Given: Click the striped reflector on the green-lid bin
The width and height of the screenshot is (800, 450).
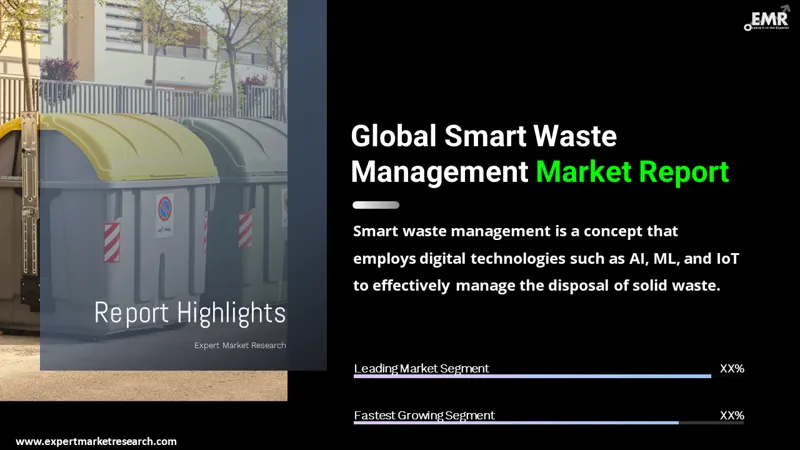Looking at the screenshot, I should pyautogui.click(x=245, y=230).
